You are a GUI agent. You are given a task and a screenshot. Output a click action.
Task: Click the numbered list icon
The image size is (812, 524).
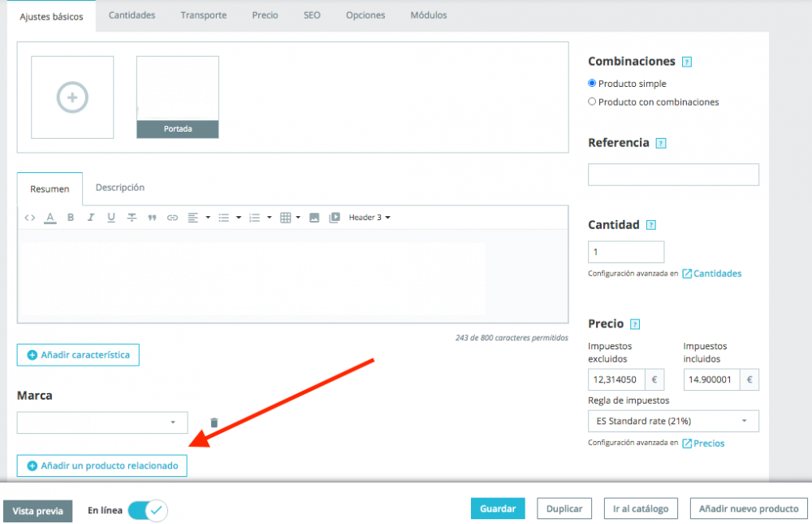254,218
